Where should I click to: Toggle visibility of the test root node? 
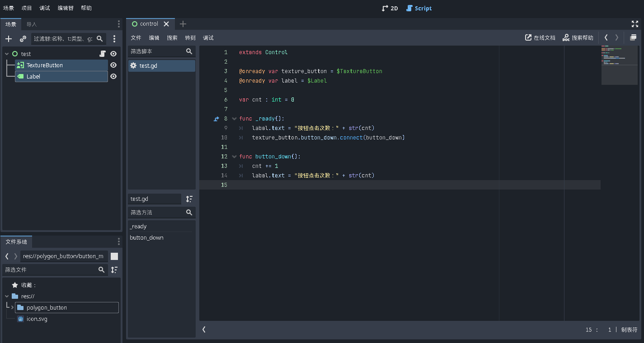click(113, 53)
